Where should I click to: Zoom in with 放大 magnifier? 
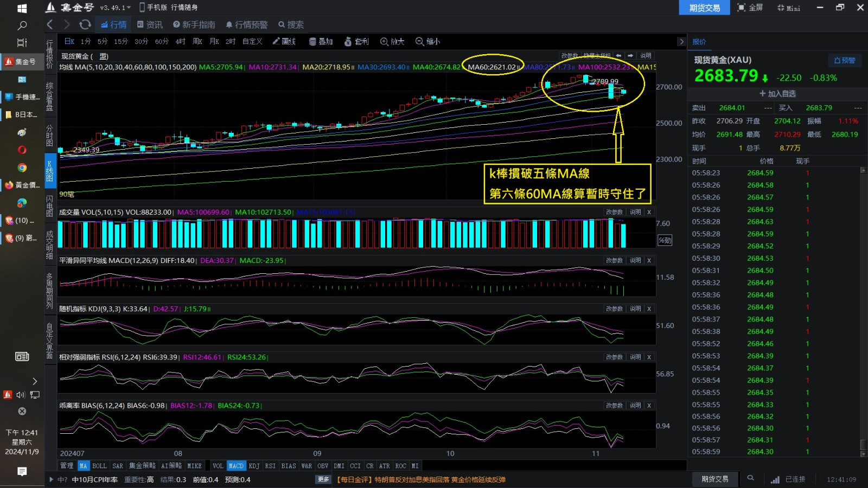[x=392, y=41]
